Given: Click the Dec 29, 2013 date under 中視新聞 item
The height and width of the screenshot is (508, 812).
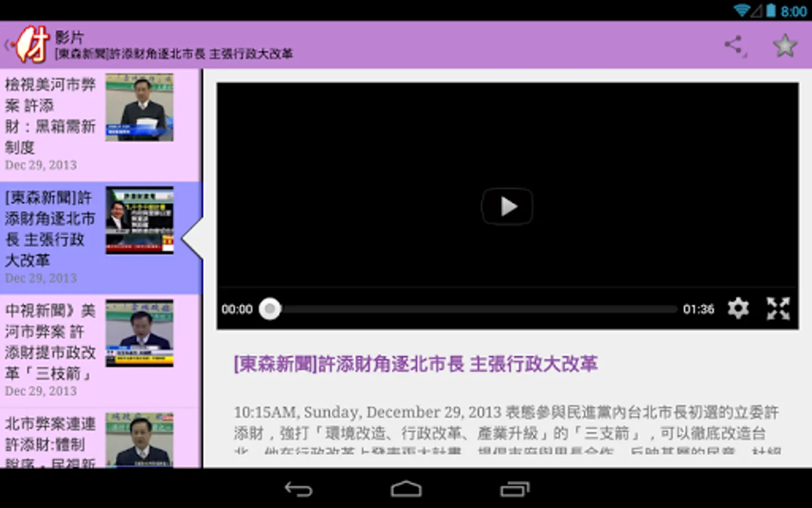Looking at the screenshot, I should [41, 391].
